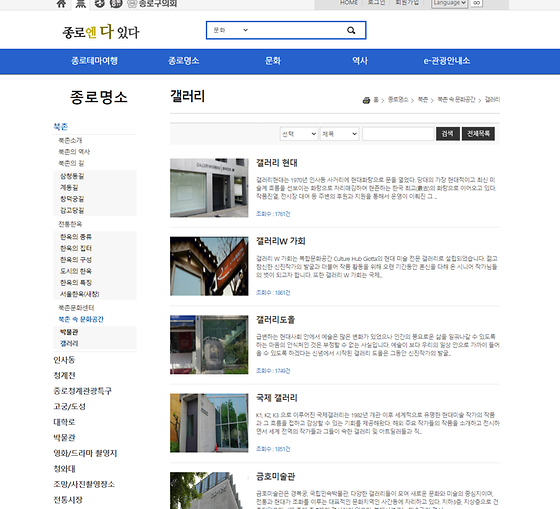Open the 갤러리W 가회 thumbnail image
This screenshot has height=509, width=560.
pyautogui.click(x=209, y=266)
